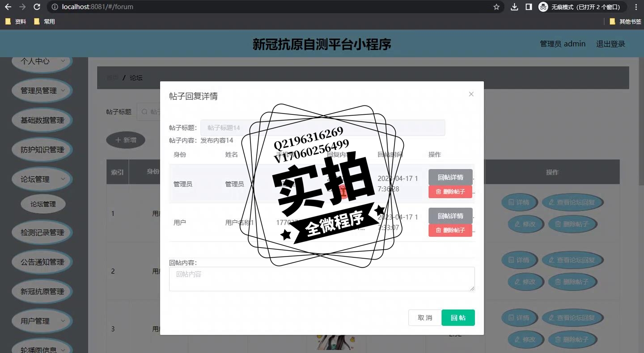Open browser downloads icon
The image size is (644, 353).
point(515,7)
